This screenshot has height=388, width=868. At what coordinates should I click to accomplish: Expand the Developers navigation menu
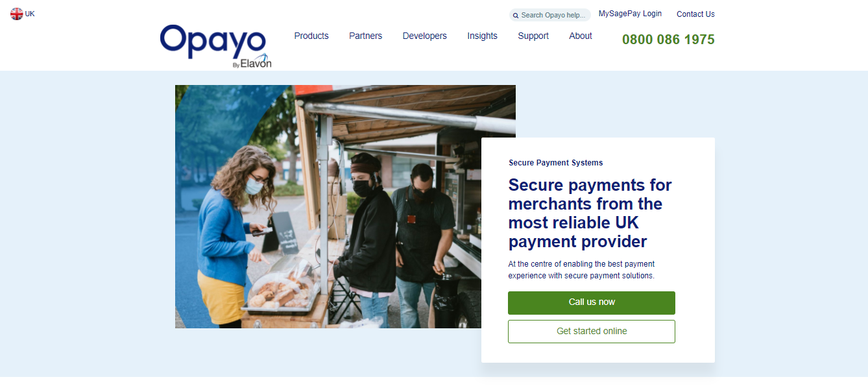coord(424,36)
